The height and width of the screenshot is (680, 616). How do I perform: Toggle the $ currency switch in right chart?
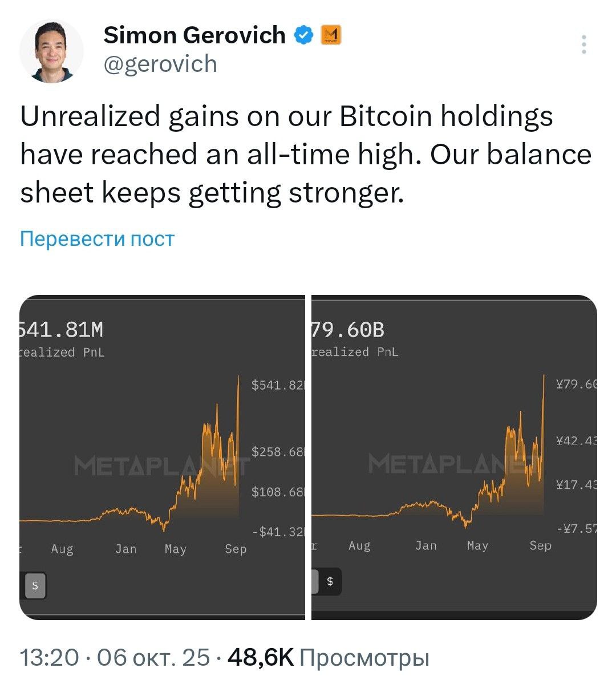(330, 582)
